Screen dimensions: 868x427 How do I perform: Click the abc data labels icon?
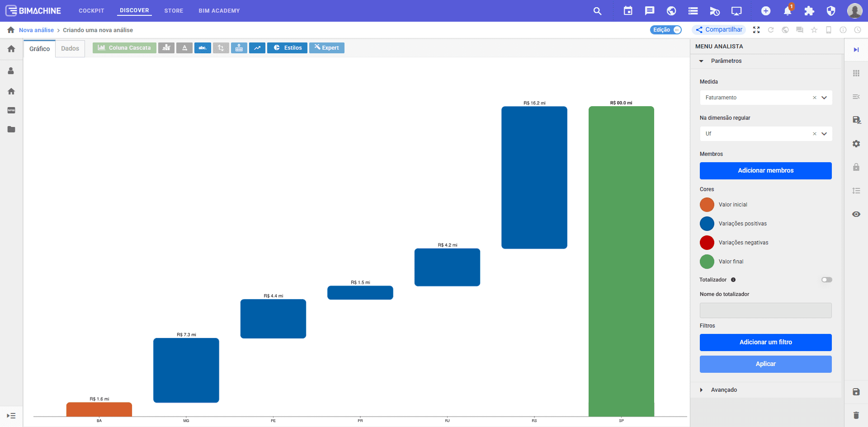(x=203, y=48)
